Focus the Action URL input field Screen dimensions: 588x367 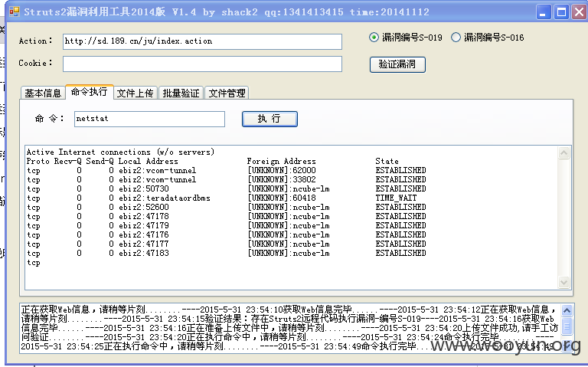pyautogui.click(x=202, y=41)
